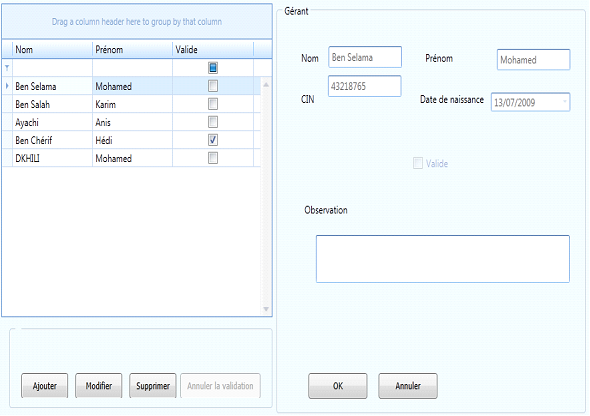Click the grid scrollbar up arrow
The width and height of the screenshot is (590, 416).
[x=266, y=85]
